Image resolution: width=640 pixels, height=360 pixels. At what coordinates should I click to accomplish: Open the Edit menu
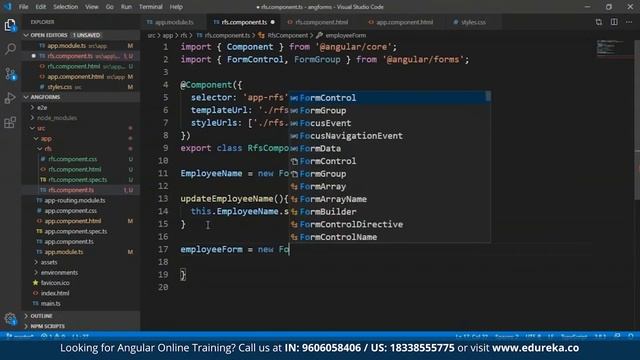pos(41,7)
